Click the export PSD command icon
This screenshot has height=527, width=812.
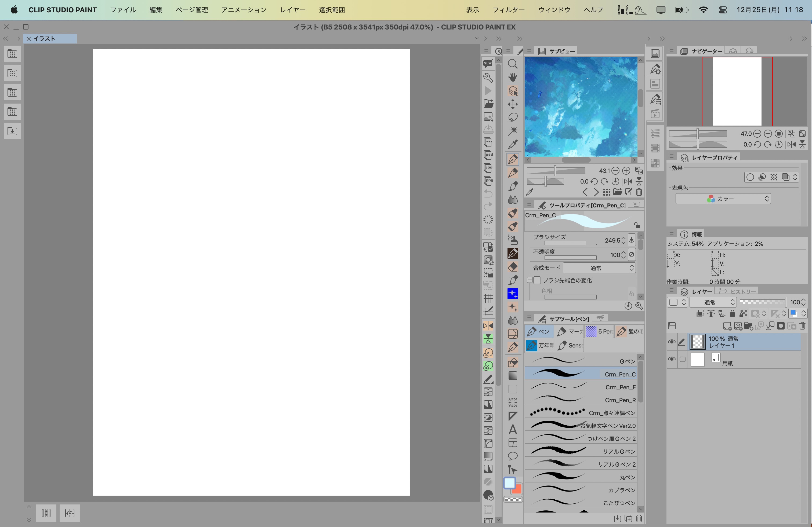(488, 155)
